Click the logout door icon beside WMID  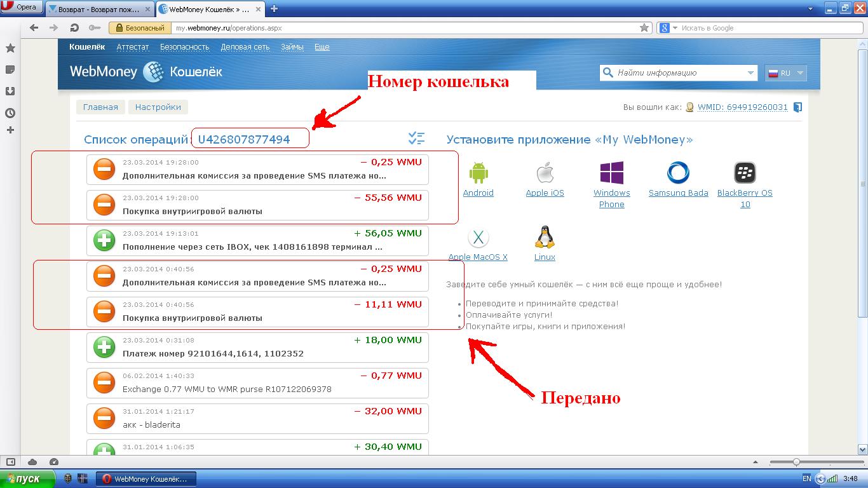(x=797, y=107)
